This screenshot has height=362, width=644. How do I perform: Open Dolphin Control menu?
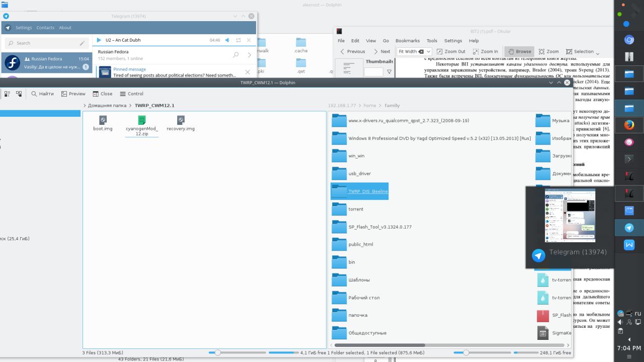pos(131,94)
